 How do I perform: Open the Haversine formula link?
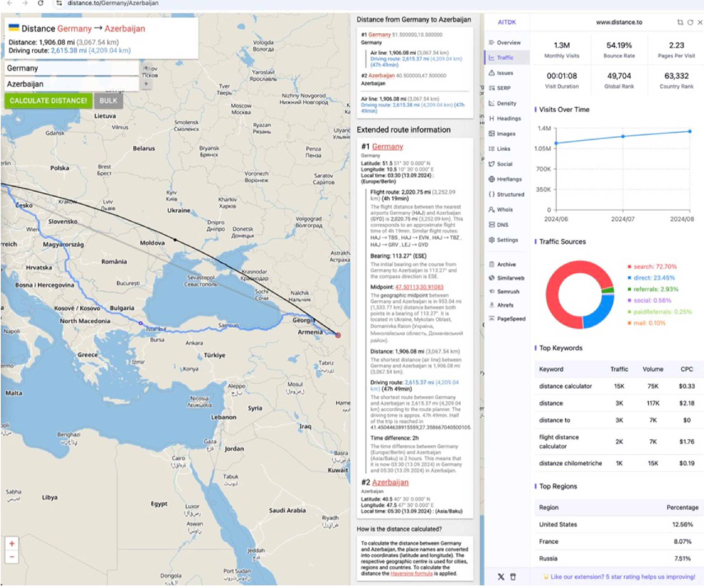pyautogui.click(x=411, y=573)
